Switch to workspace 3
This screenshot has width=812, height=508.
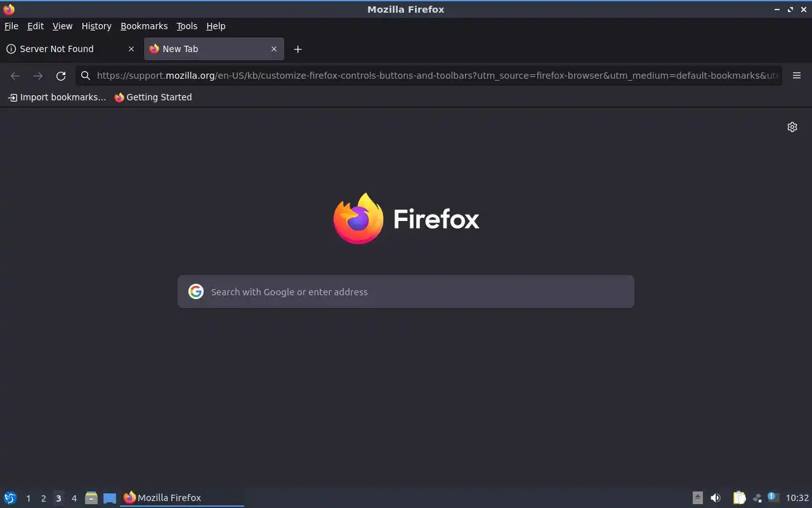click(58, 498)
